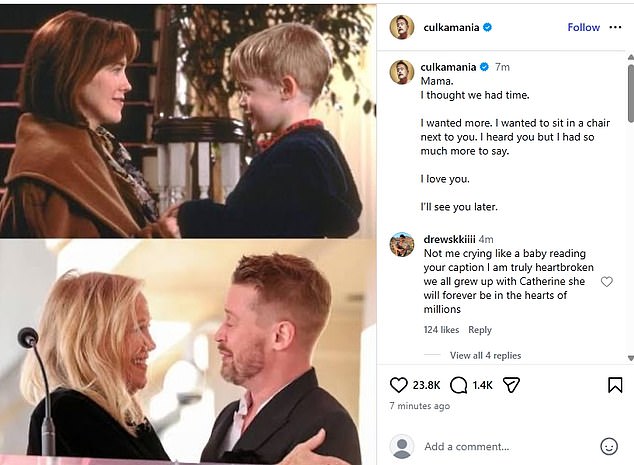Click the bottom photo of the embrace
The width and height of the screenshot is (634, 465).
coord(188,352)
